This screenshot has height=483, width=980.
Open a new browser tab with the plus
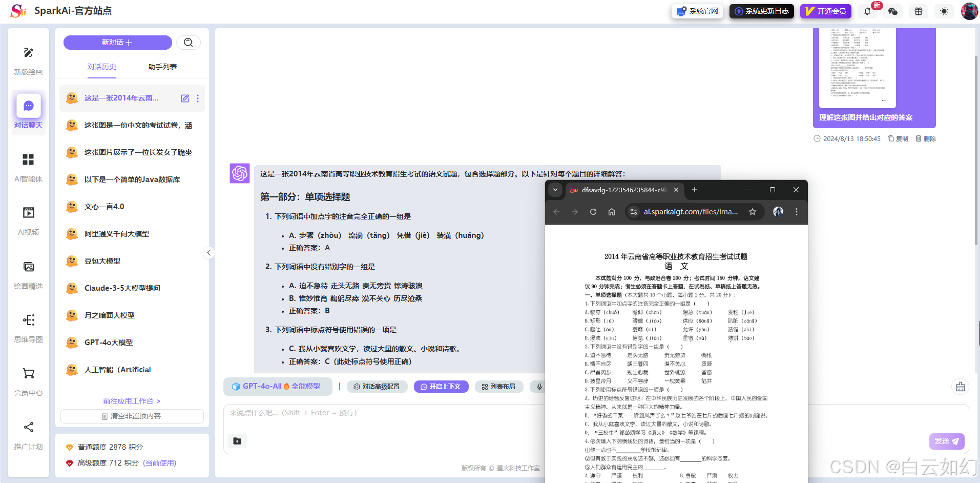point(695,190)
